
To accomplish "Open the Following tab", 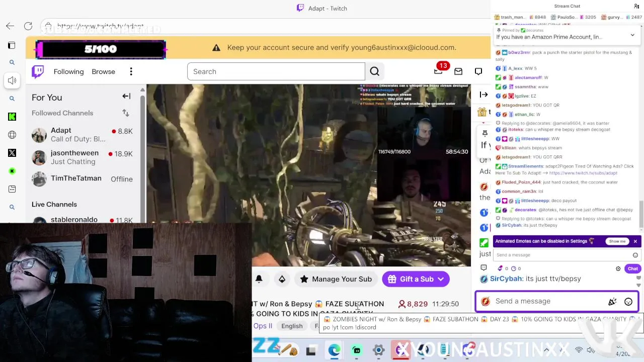I will pos(68,71).
